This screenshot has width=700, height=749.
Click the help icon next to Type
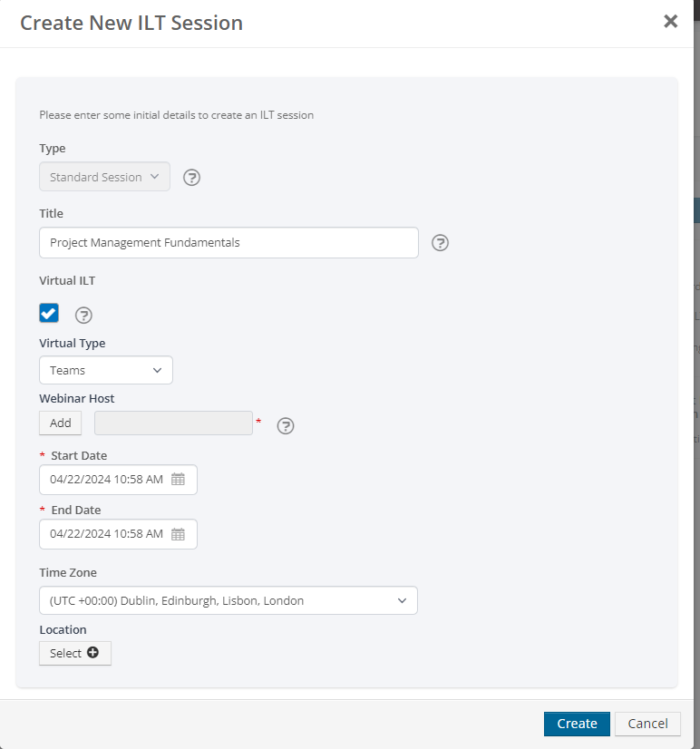pyautogui.click(x=191, y=178)
